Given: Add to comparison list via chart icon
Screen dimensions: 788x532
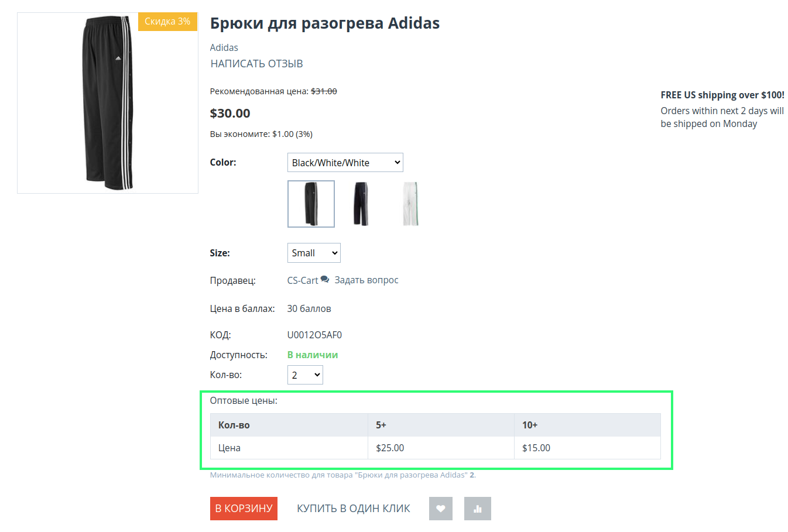Looking at the screenshot, I should tap(477, 509).
